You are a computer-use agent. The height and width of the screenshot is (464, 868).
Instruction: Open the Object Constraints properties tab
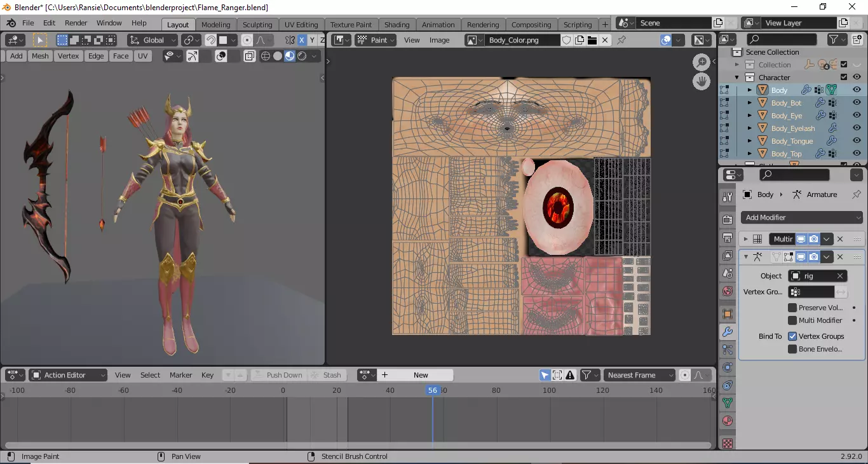(728, 385)
